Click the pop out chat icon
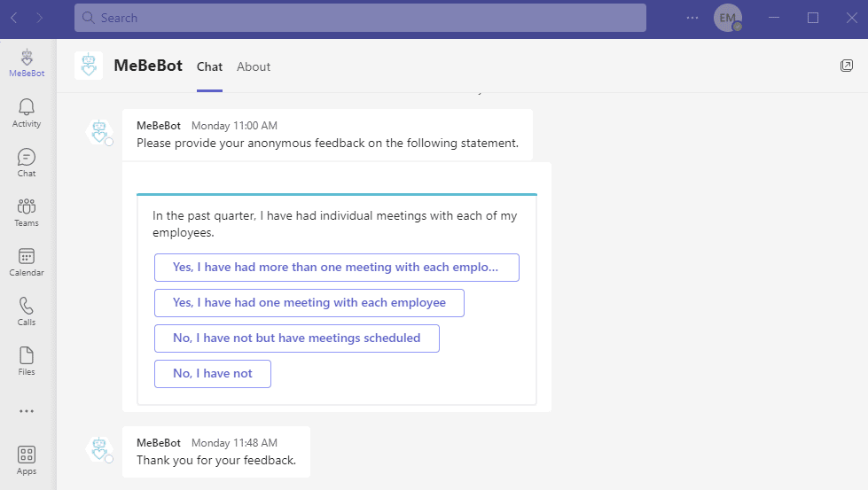868x490 pixels. [x=847, y=66]
